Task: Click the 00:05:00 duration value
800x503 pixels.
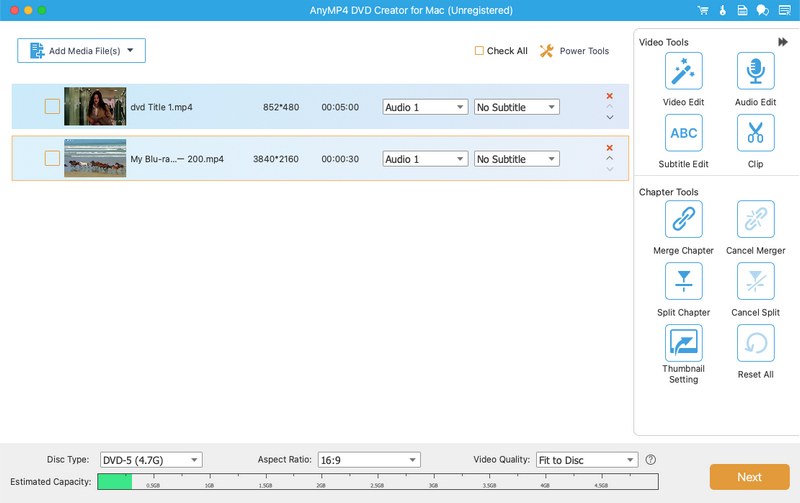Action: (340, 107)
